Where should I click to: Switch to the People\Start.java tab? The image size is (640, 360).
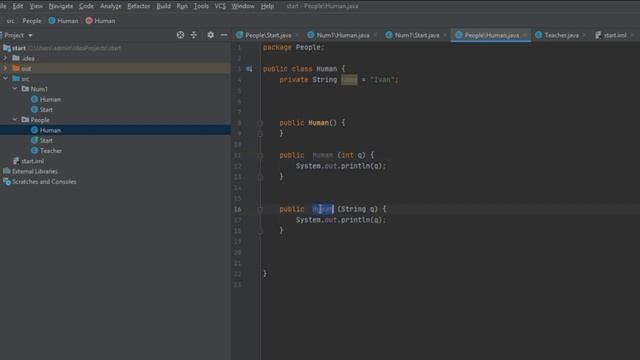(x=268, y=36)
